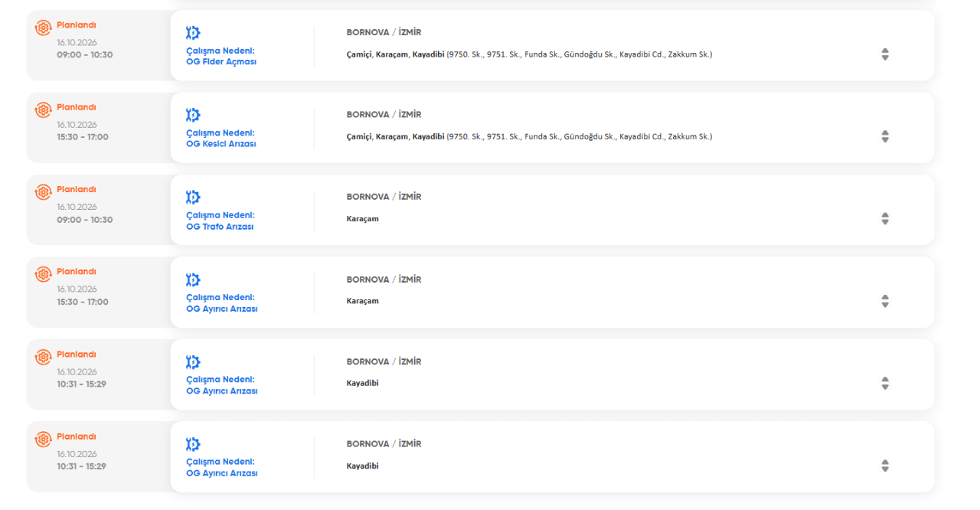
Task: Click wrench icon in 15:30 Karaçam outage row
Action: [193, 280]
